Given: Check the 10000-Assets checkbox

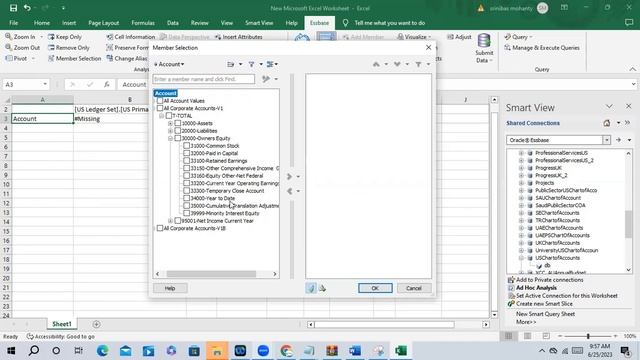Looking at the screenshot, I should pyautogui.click(x=178, y=123).
